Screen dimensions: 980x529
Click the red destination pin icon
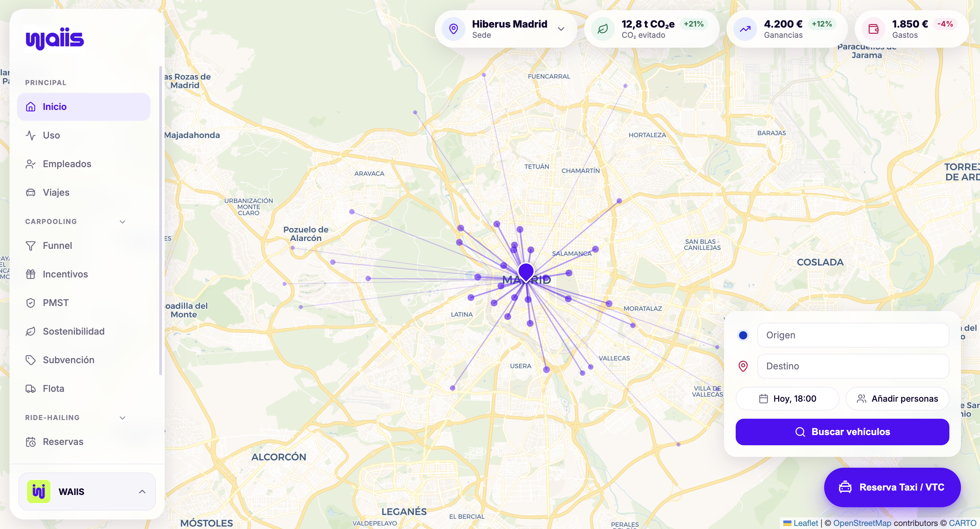point(743,366)
